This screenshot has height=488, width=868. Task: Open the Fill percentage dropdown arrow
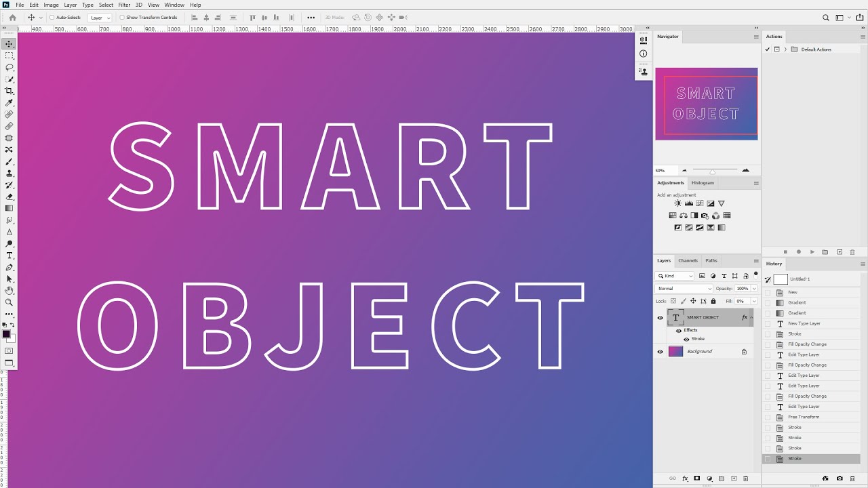pos(754,301)
